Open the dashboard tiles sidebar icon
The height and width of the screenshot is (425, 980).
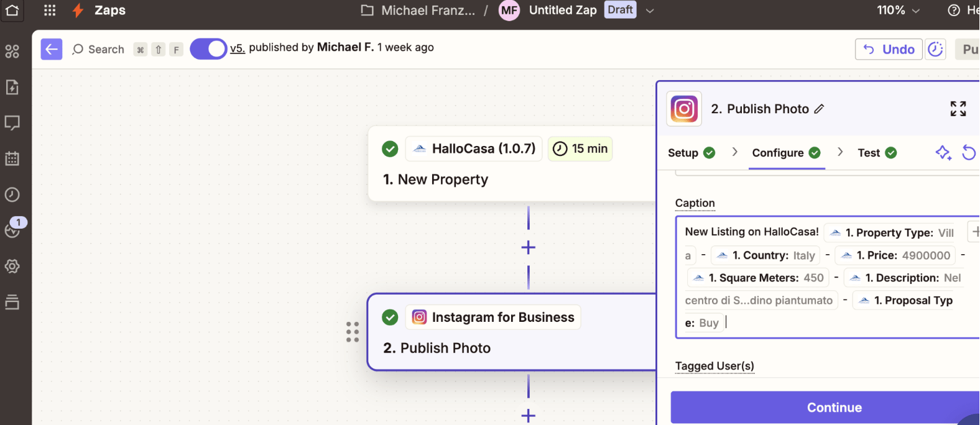12,52
